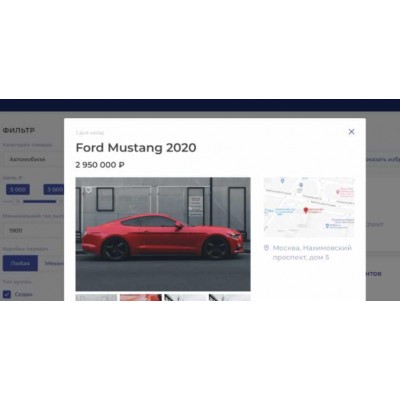Select the Механика gearbox option
This screenshot has height=400, width=400.
point(54,263)
